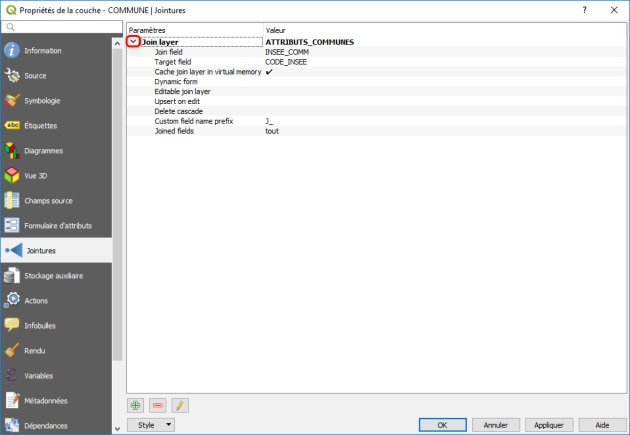Collapse the Join layer tree node
Screen dimensions: 630x435
click(x=133, y=41)
